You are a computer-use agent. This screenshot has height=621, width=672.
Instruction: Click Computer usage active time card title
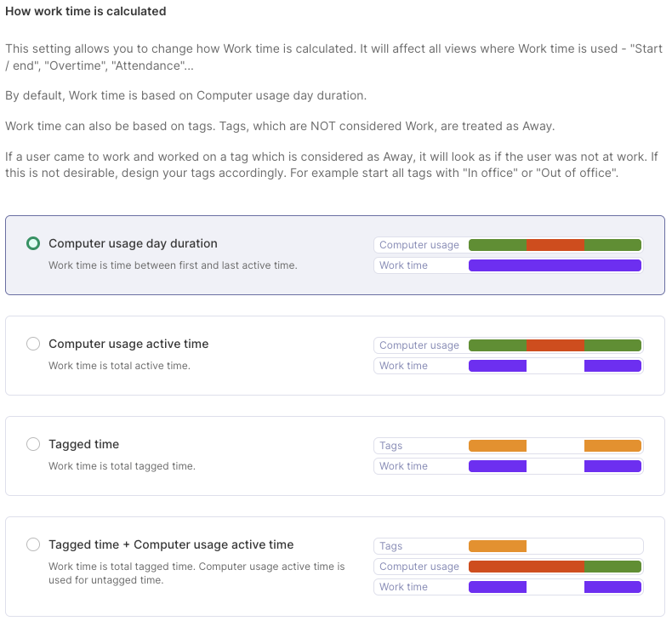click(x=128, y=344)
